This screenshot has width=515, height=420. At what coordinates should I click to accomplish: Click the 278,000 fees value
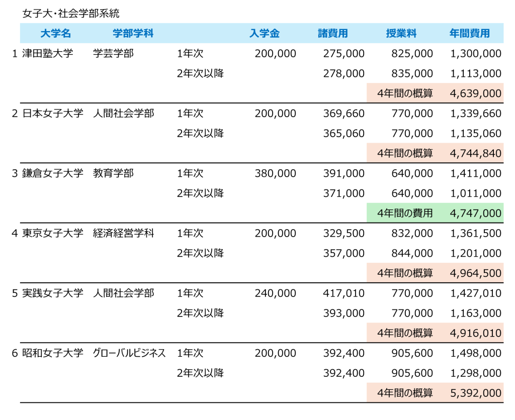[x=344, y=73]
